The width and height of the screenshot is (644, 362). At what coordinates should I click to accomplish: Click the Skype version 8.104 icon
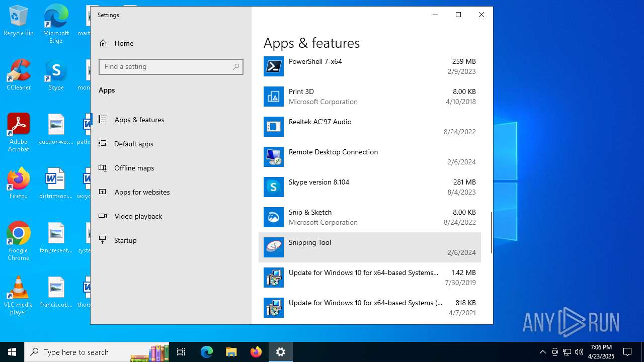tap(273, 187)
